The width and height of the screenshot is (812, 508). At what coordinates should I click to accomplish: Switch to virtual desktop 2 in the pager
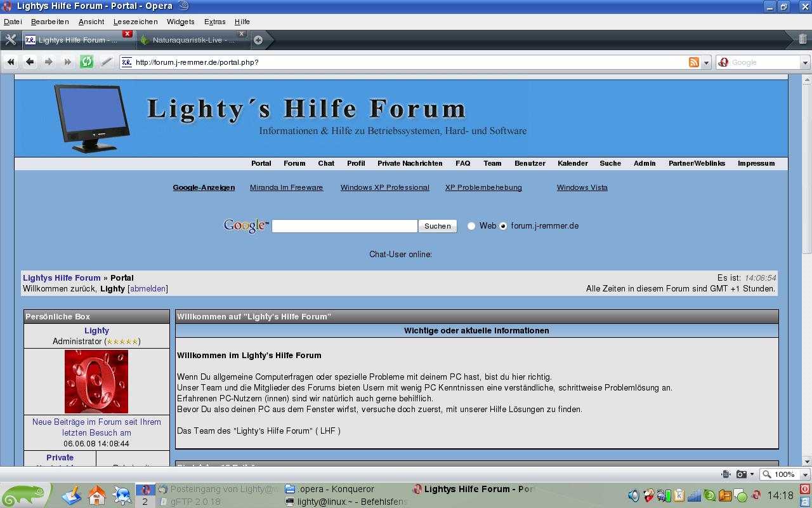[145, 502]
